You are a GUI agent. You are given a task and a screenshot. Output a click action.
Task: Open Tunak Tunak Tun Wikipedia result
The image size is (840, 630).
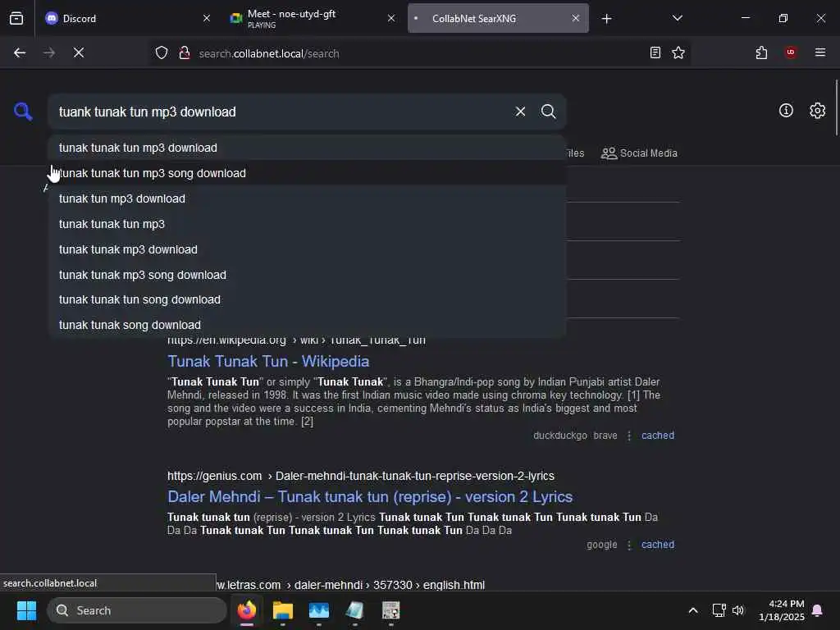click(x=268, y=362)
